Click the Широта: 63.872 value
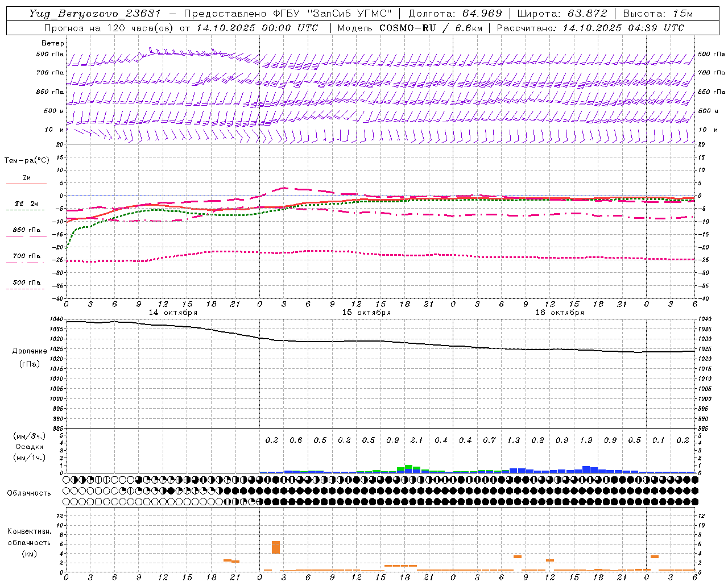728x582 pixels. point(562,14)
